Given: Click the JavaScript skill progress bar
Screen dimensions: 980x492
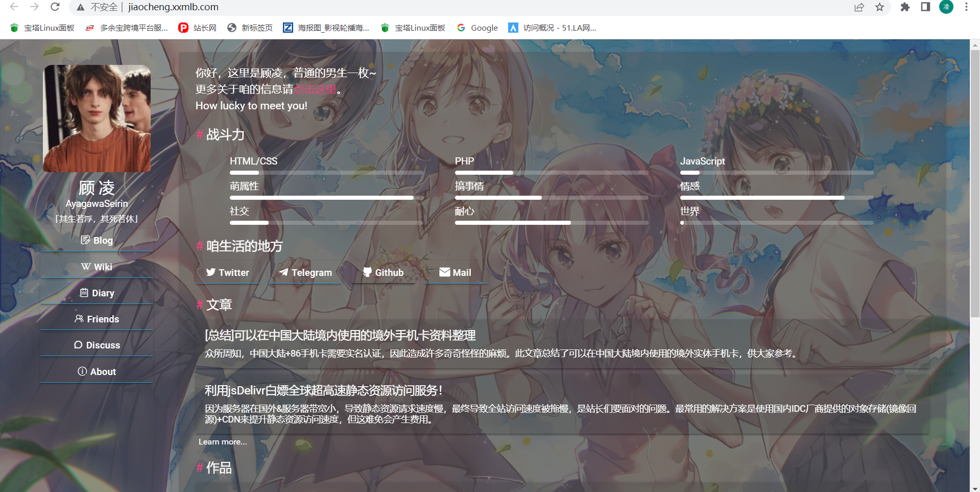Looking at the screenshot, I should click(x=777, y=173).
